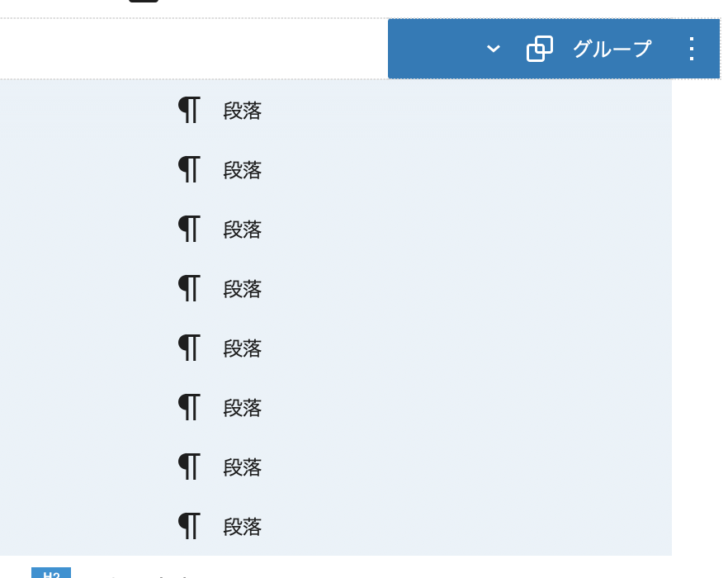Select the sixth 段落 list item
The height and width of the screenshot is (578, 728).
(x=336, y=408)
